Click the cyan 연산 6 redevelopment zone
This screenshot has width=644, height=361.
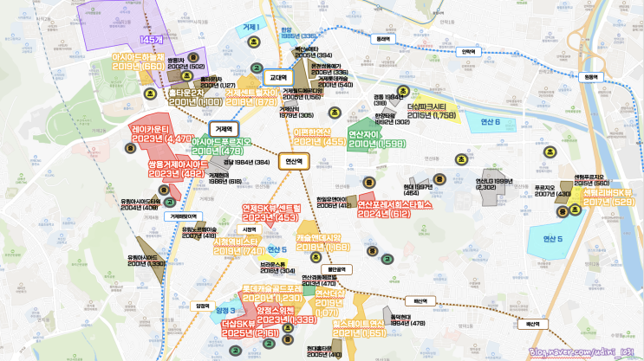[x=491, y=122]
